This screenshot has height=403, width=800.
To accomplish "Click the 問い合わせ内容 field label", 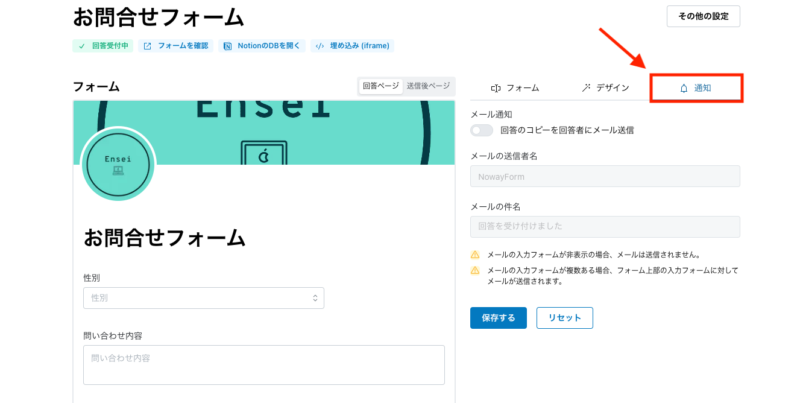I will click(x=113, y=336).
